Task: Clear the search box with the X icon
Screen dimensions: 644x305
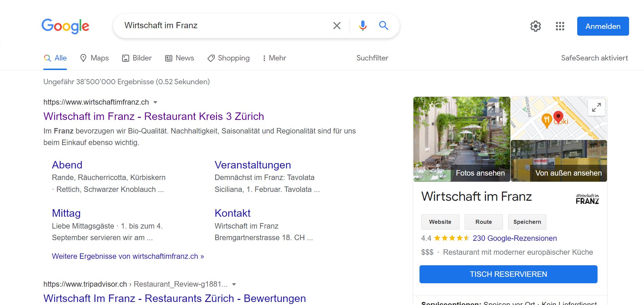Action: pos(337,26)
